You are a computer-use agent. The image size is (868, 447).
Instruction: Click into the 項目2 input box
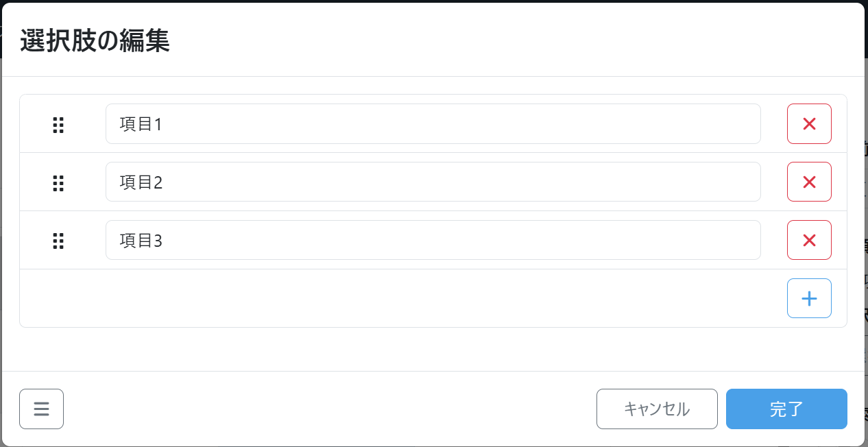click(433, 182)
